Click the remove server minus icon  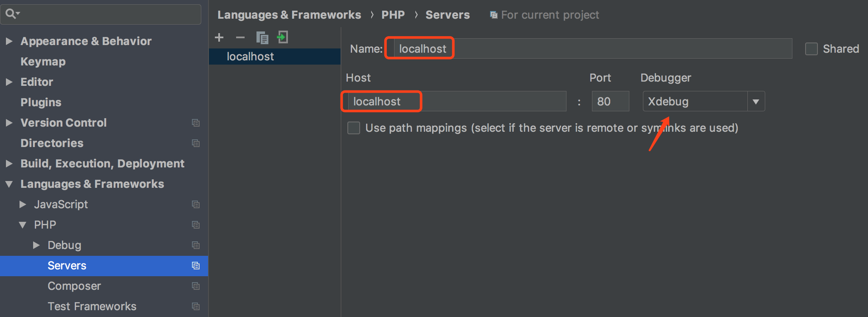(240, 38)
